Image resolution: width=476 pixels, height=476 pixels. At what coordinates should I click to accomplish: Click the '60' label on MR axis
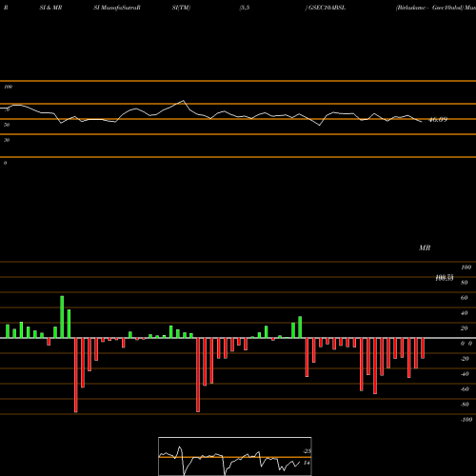pos(465,298)
